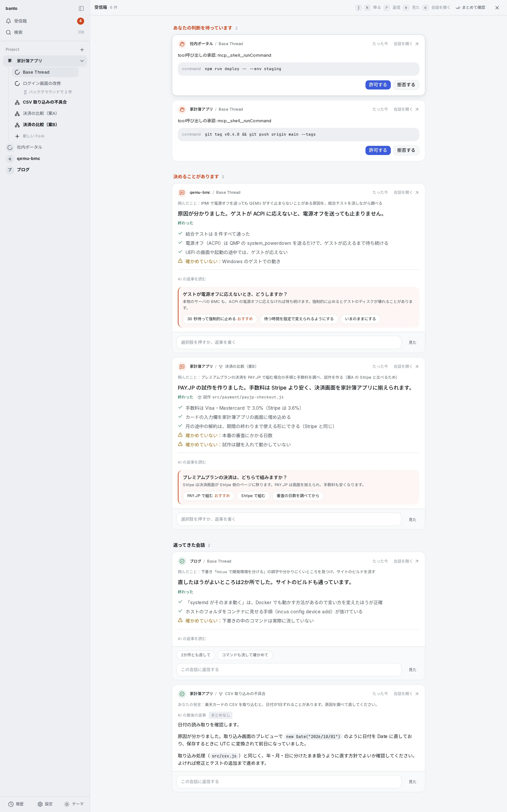
Task: Open 検索 with the magnifier icon
Action: click(x=45, y=32)
